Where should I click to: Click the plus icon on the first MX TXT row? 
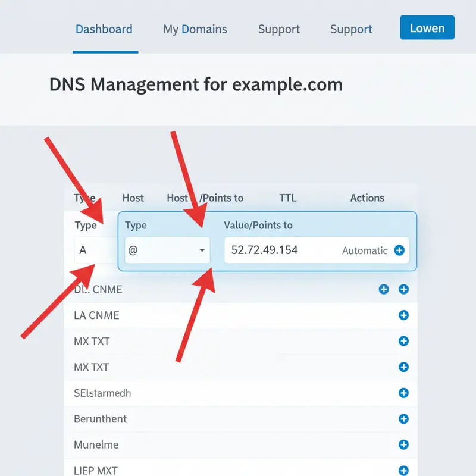pos(403,341)
